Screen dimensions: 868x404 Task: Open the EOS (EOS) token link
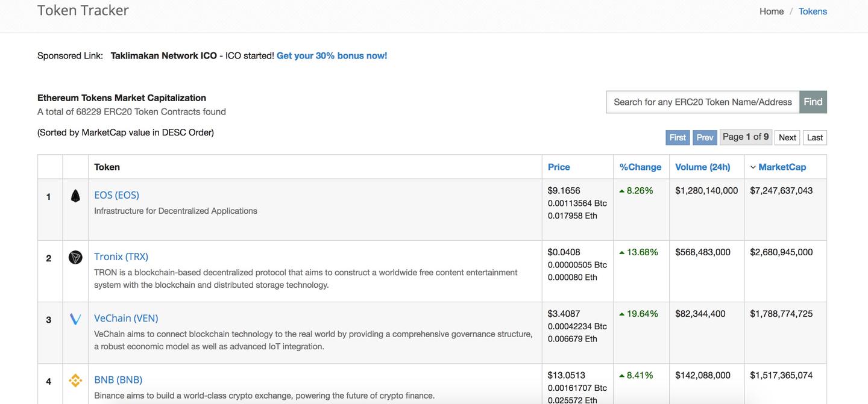point(116,195)
